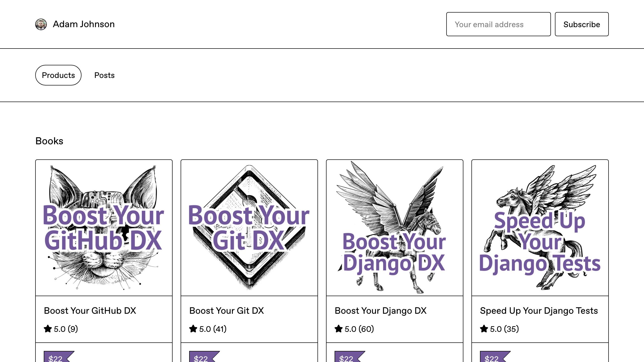Screen dimensions: 644x362
Task: Focus the Your email address field
Action: (x=498, y=24)
